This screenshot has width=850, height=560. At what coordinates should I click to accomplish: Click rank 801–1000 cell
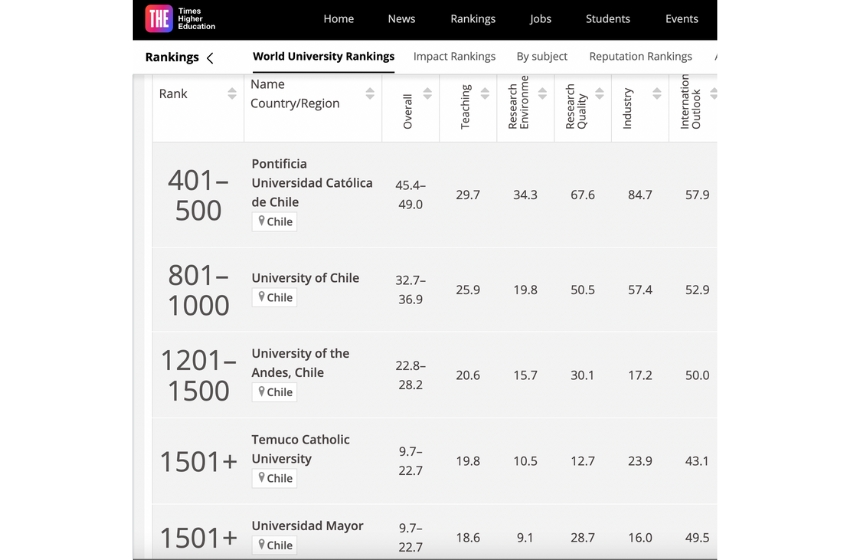[x=198, y=291]
